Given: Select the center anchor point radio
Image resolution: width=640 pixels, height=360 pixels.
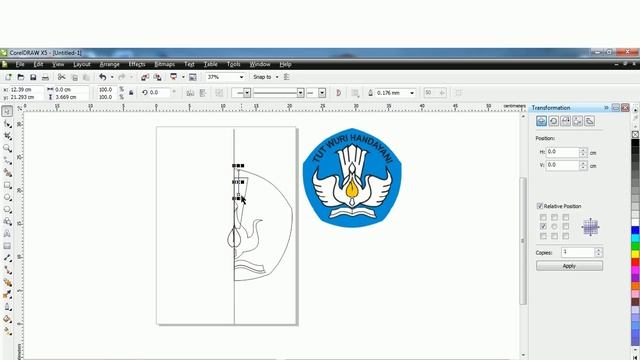Looking at the screenshot, I should pyautogui.click(x=554, y=227).
